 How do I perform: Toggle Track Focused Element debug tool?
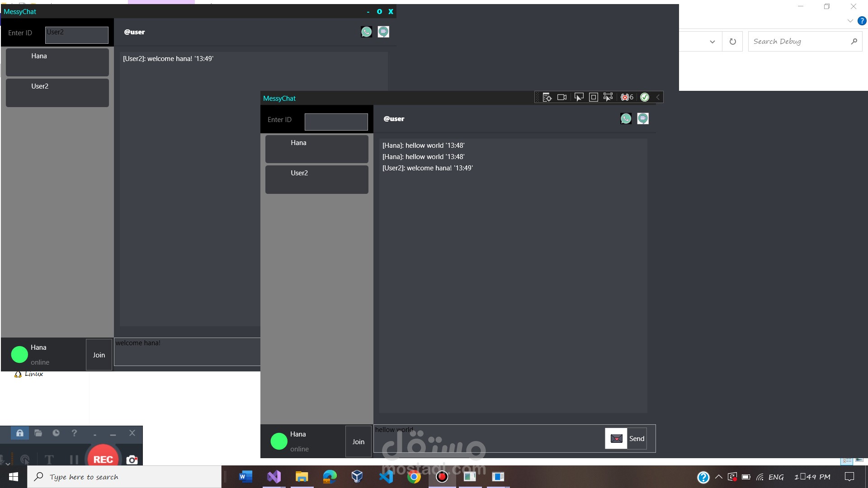[x=608, y=97]
